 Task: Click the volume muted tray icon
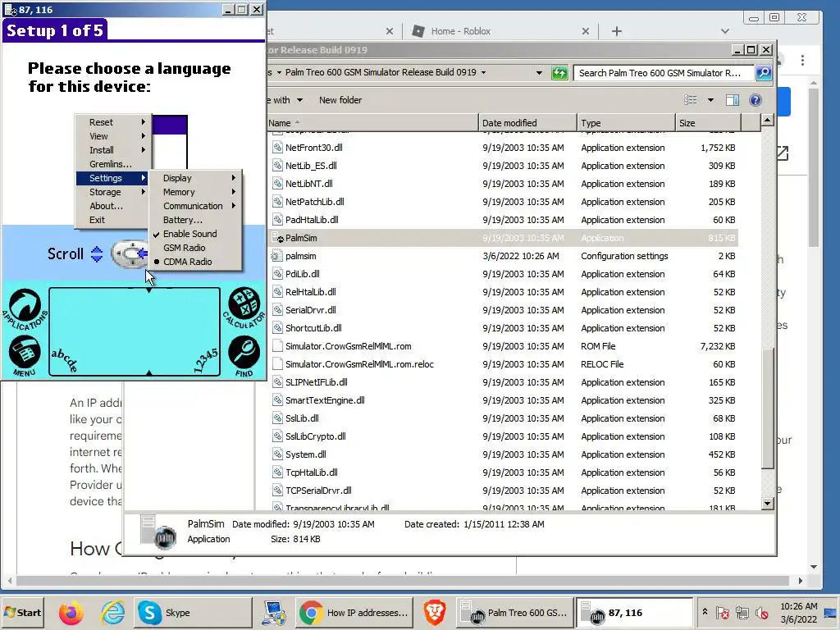[760, 613]
